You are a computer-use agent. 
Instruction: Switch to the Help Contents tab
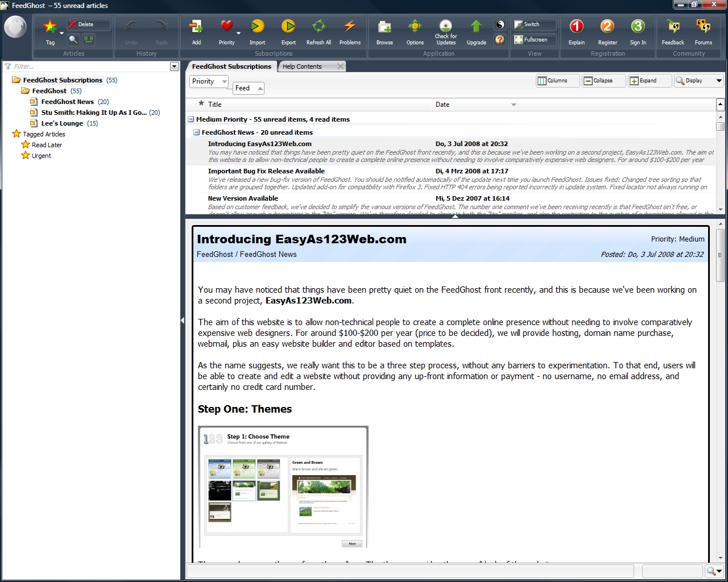pos(302,66)
